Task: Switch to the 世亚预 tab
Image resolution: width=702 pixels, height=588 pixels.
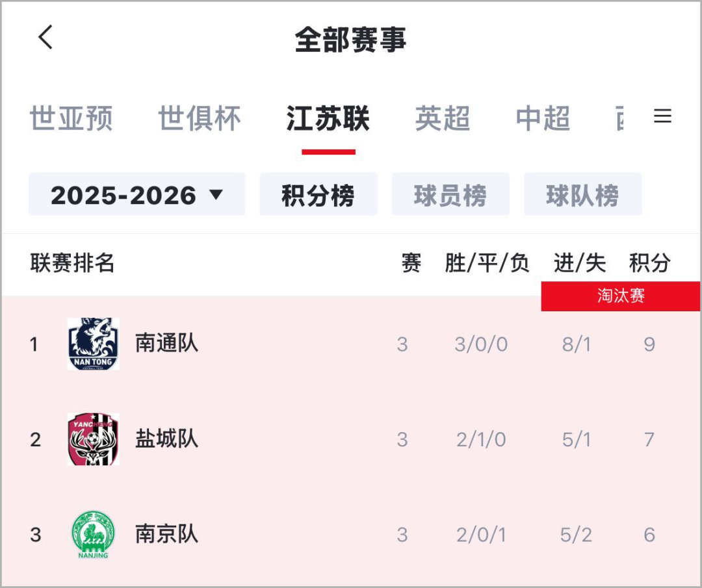Action: pyautogui.click(x=71, y=119)
